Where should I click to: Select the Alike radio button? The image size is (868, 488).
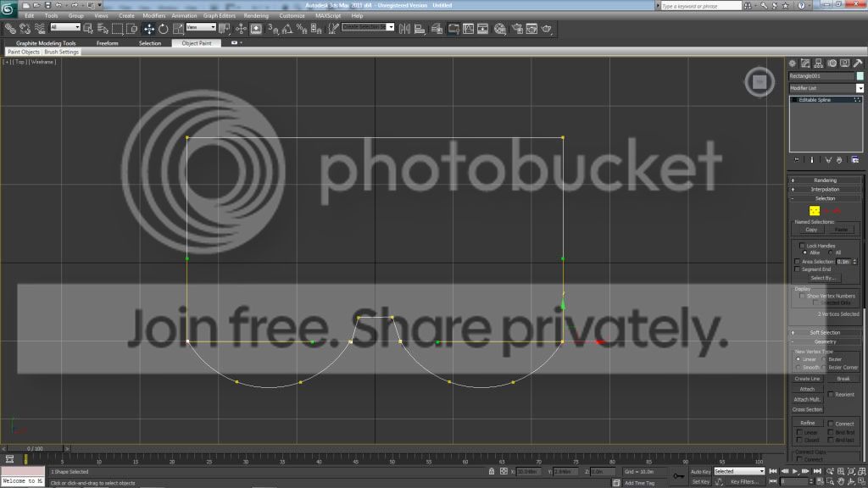click(x=805, y=252)
